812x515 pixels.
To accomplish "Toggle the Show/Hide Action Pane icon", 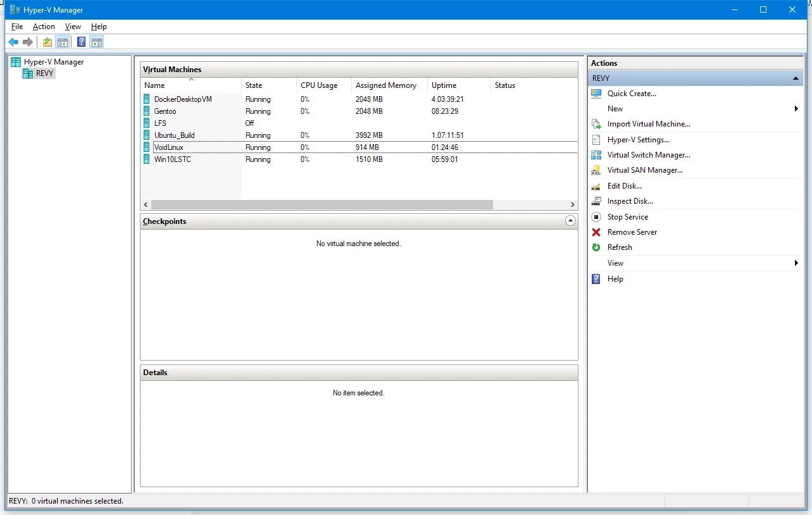I will point(96,42).
